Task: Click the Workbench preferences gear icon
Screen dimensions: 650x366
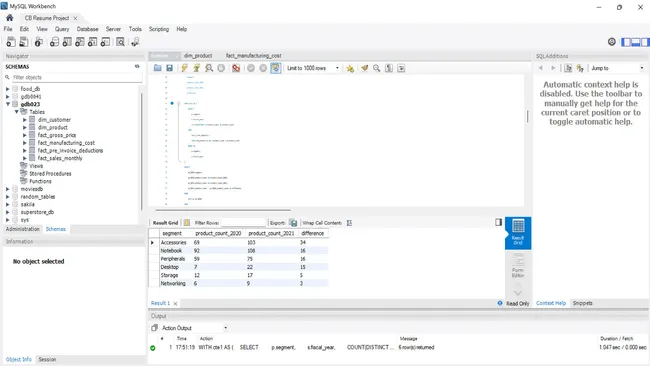Action: tap(611, 42)
